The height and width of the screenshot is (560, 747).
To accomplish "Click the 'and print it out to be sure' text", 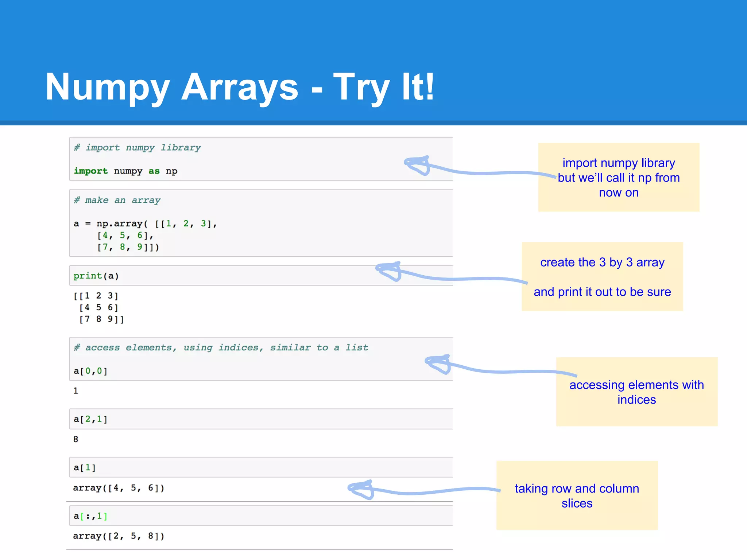I will 602,292.
